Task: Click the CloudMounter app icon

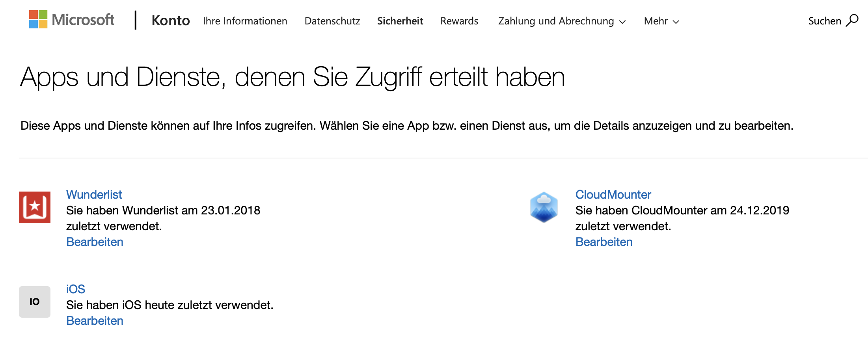Action: tap(544, 207)
